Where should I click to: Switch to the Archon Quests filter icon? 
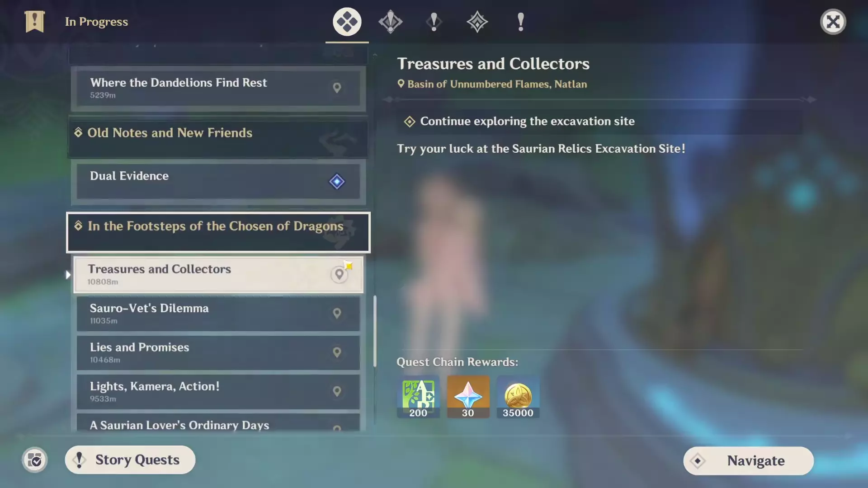pyautogui.click(x=391, y=22)
